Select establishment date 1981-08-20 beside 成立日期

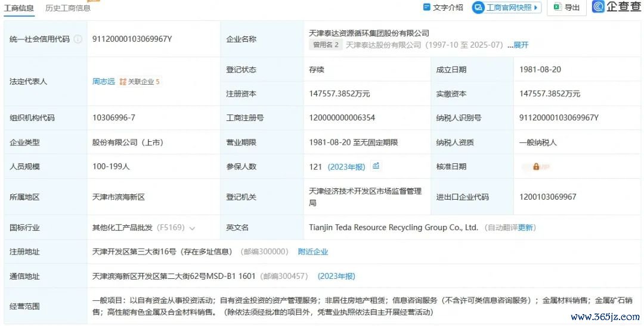coord(540,69)
